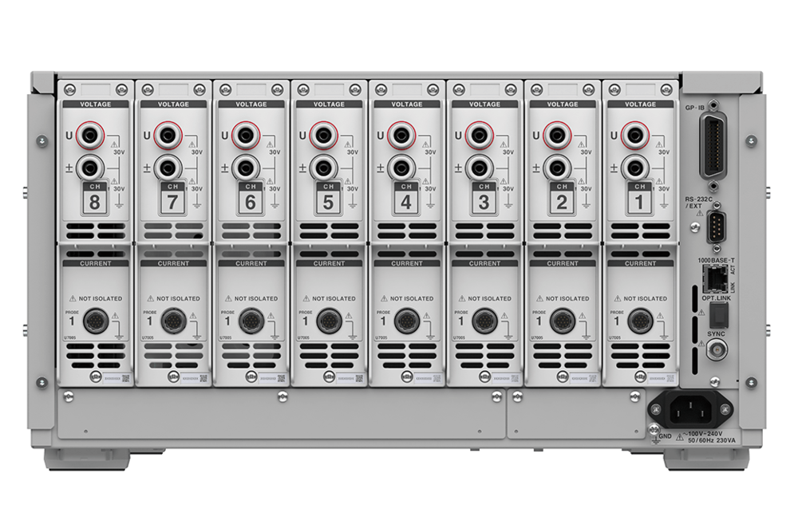Click channel 4 current probe connector
Screen dimensions: 798x532
pos(405,319)
